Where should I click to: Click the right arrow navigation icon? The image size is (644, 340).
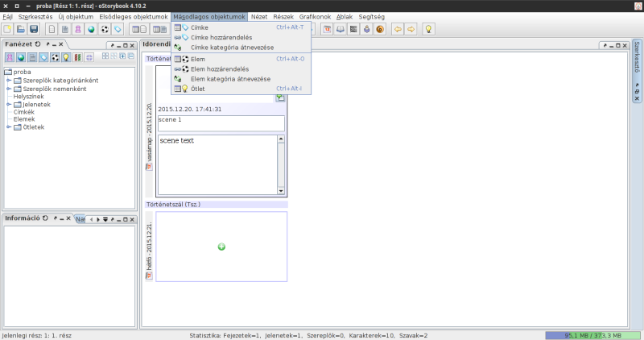[x=411, y=29]
